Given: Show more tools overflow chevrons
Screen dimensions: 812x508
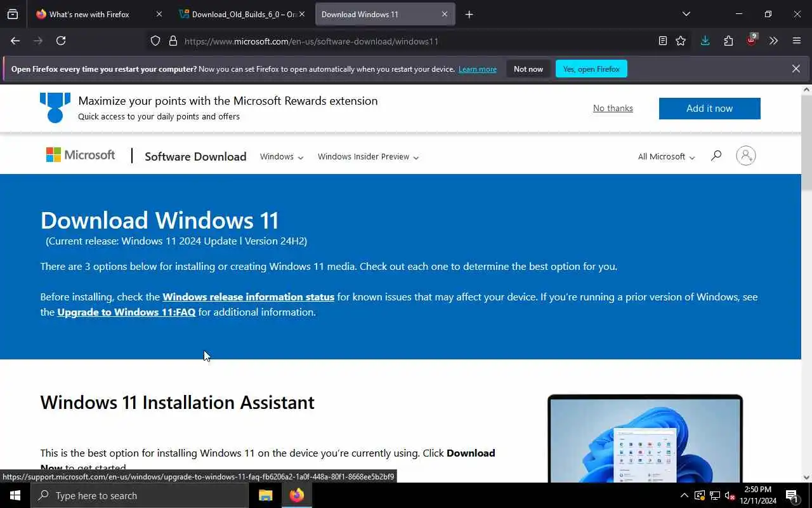Looking at the screenshot, I should (x=773, y=41).
